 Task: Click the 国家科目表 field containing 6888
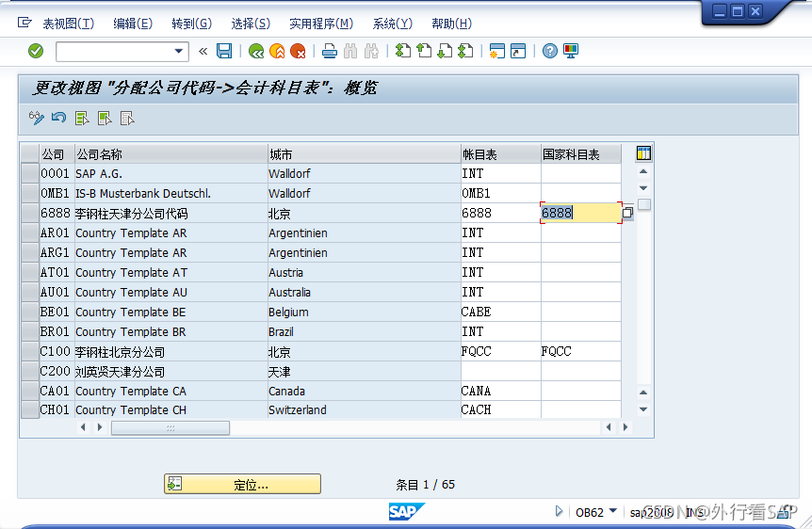point(581,213)
